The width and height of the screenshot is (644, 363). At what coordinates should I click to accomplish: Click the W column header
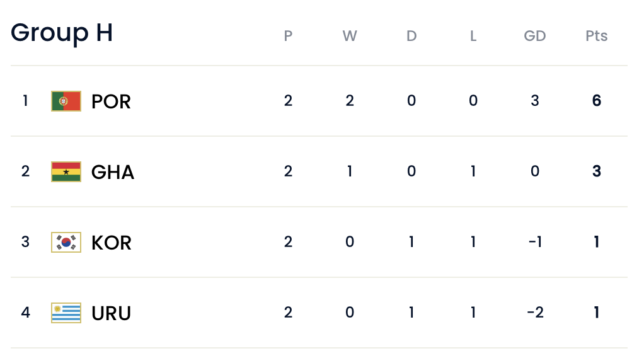350,36
